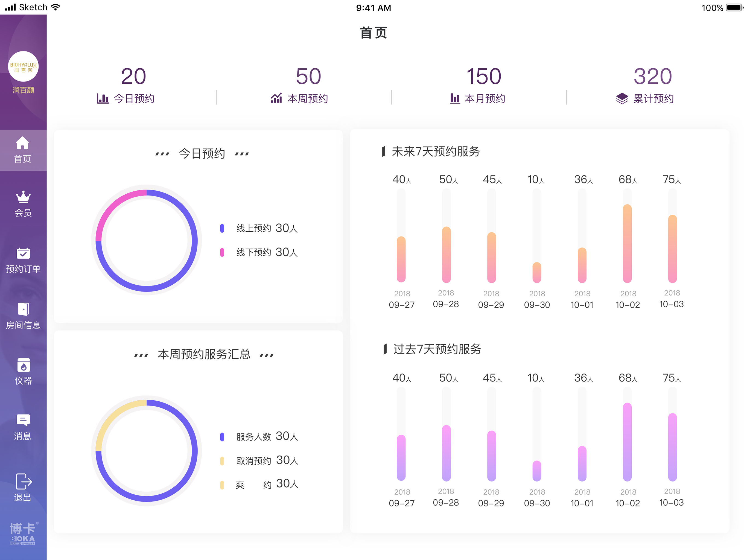Select the 今日预约 stat showing 20
747x560 pixels.
click(x=133, y=76)
